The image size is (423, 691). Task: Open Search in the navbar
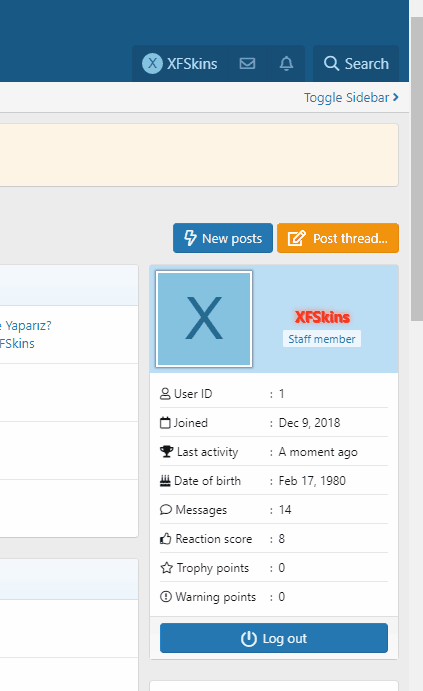[356, 63]
